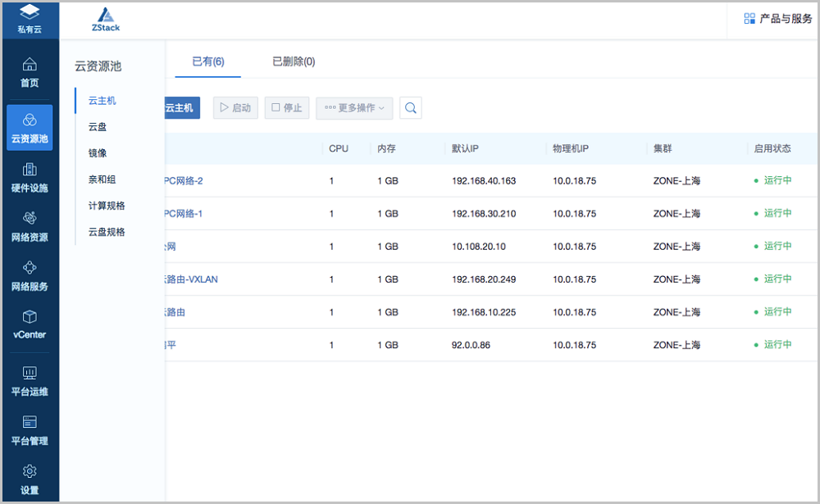Open 计算规格 in the resource pool menu
This screenshot has width=820, height=504.
pos(107,206)
